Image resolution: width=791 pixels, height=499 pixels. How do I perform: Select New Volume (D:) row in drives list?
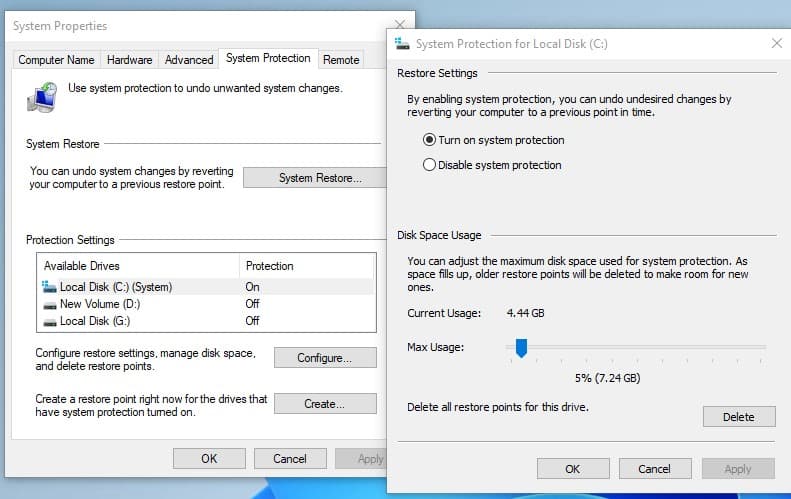click(x=140, y=304)
